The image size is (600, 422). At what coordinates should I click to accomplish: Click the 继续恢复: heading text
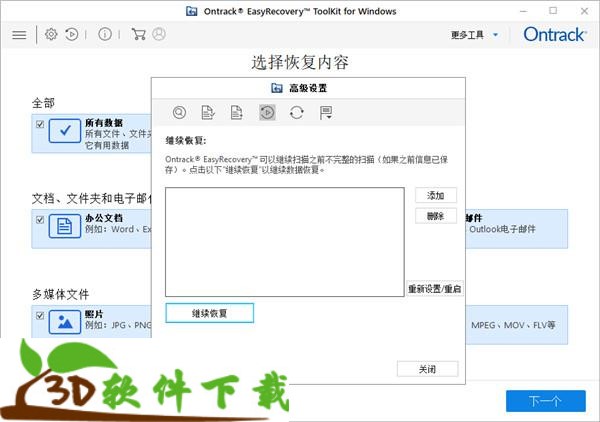tap(186, 141)
